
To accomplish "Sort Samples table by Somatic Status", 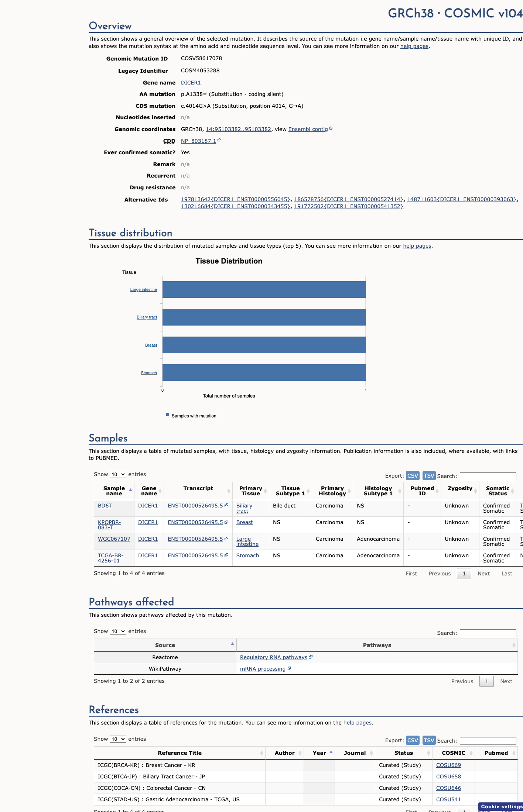I will pyautogui.click(x=498, y=491).
